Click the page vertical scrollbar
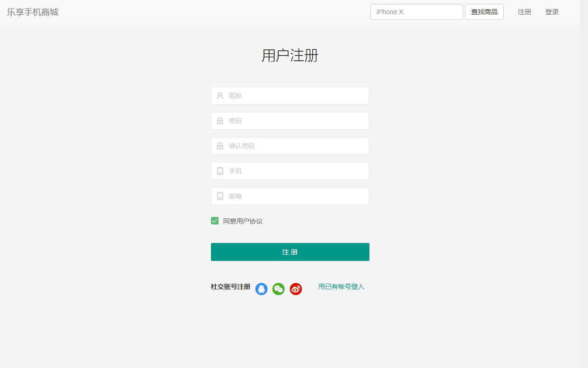Viewport: 588px width, 368px height. 584,184
